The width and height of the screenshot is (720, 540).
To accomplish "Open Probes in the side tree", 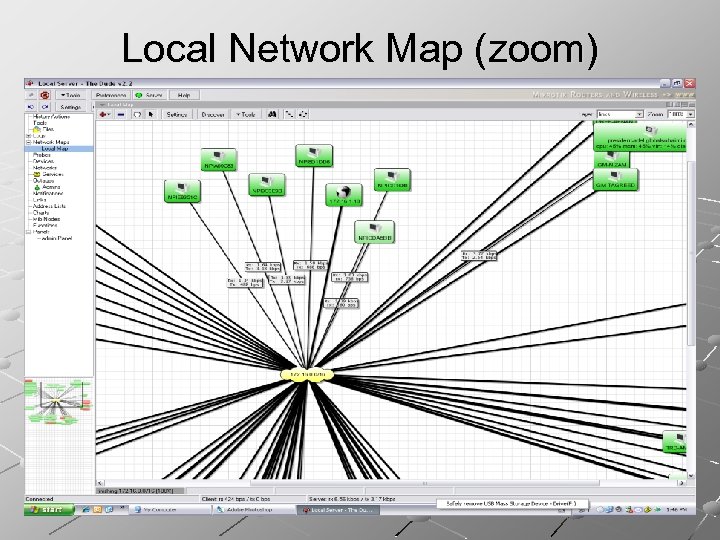I will click(x=41, y=155).
